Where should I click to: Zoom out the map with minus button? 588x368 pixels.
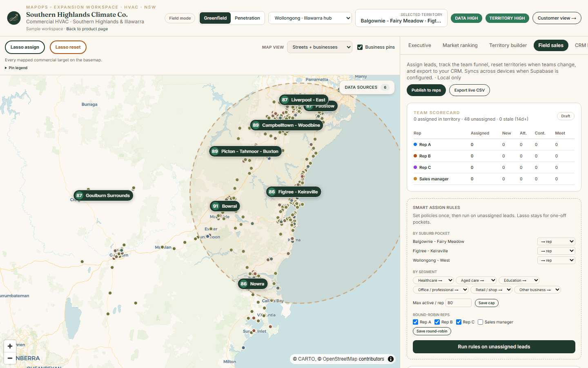10,358
